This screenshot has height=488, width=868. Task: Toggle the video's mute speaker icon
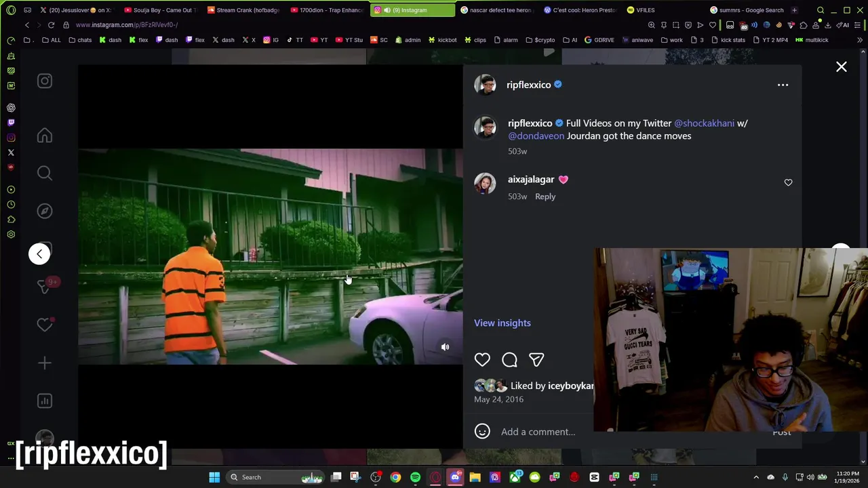(x=445, y=347)
